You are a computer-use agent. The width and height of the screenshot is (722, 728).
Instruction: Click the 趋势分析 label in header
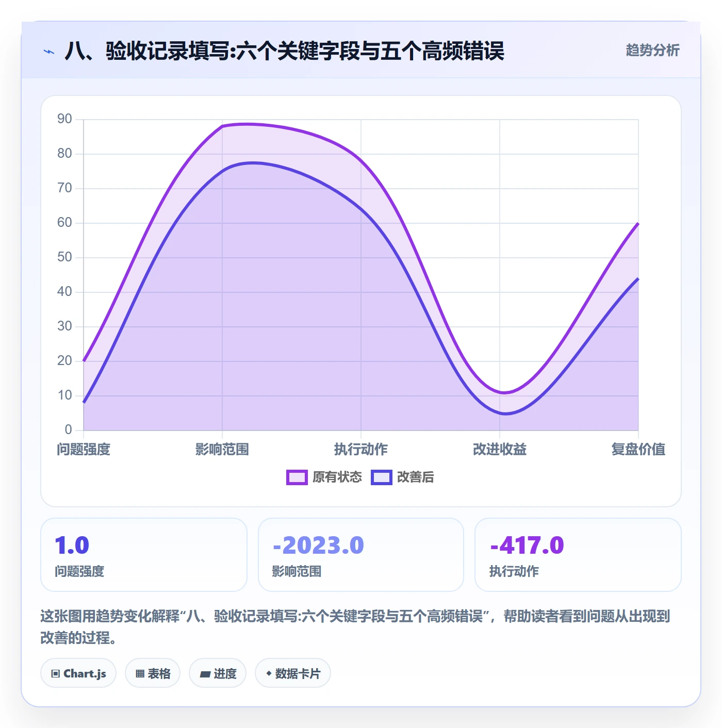click(x=652, y=51)
